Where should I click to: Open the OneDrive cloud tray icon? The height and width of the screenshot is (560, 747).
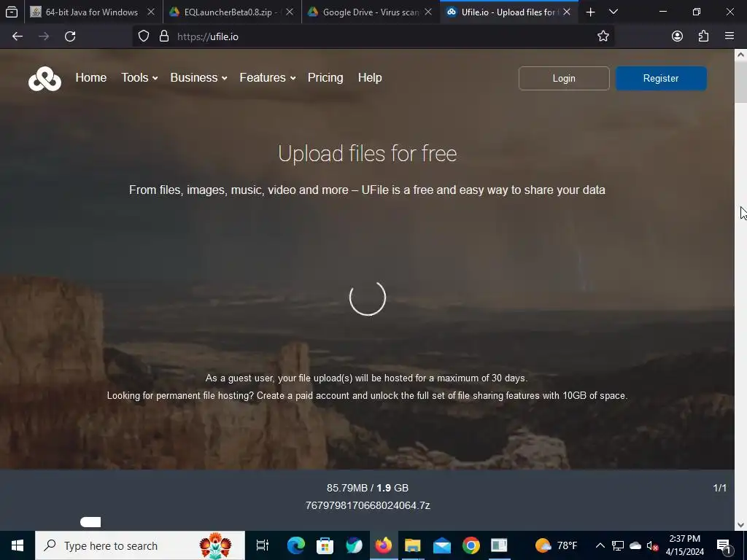(635, 545)
